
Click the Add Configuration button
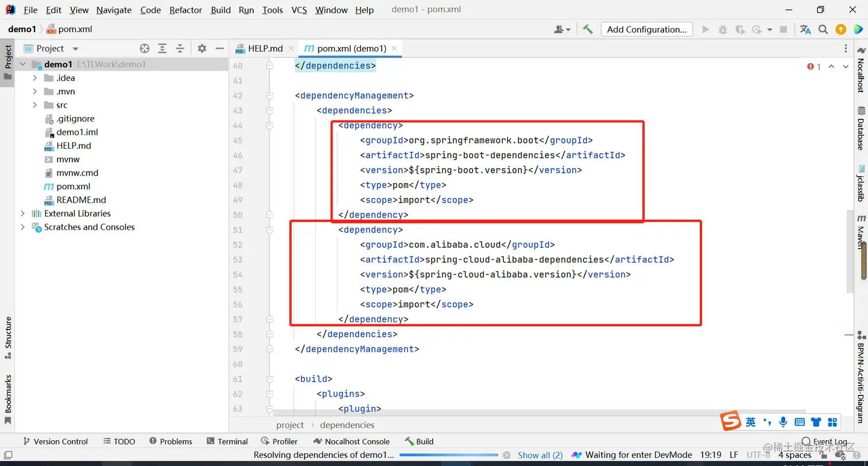[x=646, y=29]
